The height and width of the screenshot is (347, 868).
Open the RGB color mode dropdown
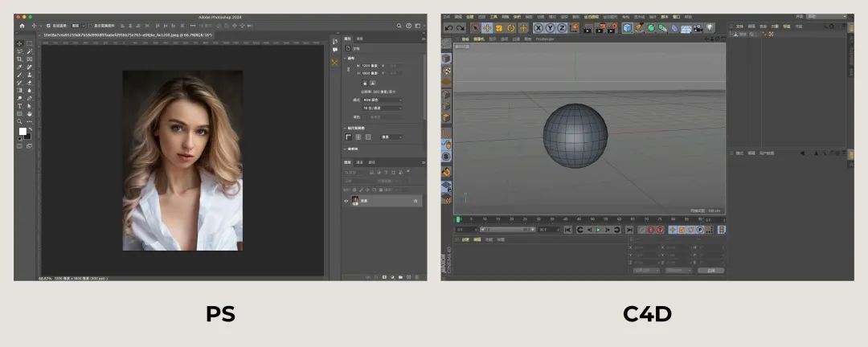pyautogui.click(x=382, y=100)
